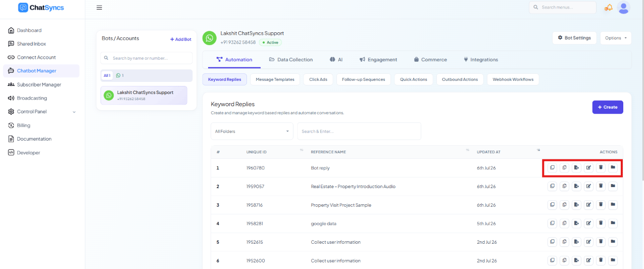Open the user profile avatar
Image resolution: width=644 pixels, height=269 pixels.
(x=624, y=8)
